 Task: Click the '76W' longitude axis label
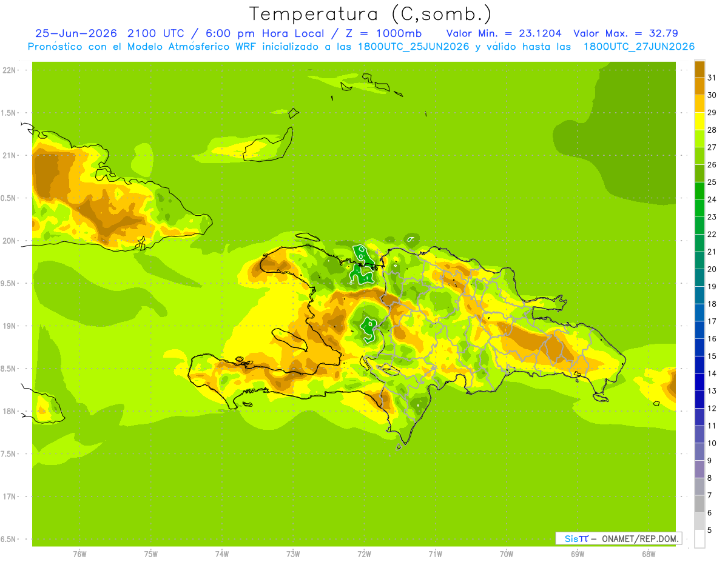[79, 554]
